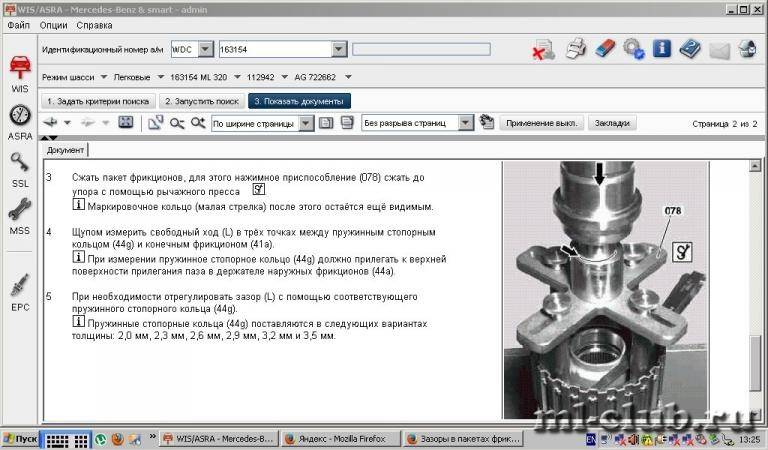Switch to '1. Задать критерии поиска' tab
Image resolution: width=768 pixels, height=450 pixels.
(x=98, y=101)
